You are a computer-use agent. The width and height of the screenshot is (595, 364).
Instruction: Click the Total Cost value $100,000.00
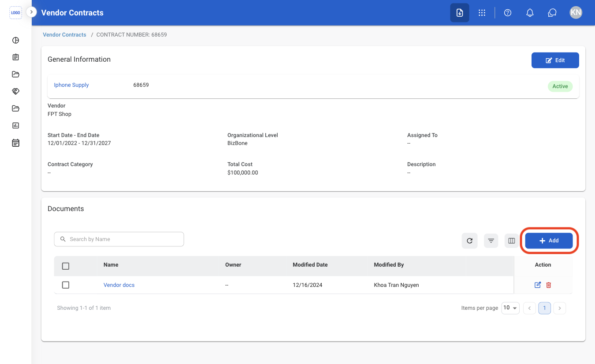pyautogui.click(x=243, y=173)
